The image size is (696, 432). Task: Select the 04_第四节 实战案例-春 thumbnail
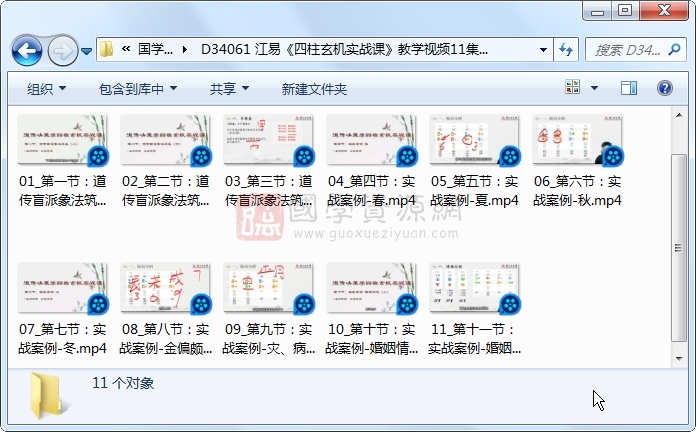coord(372,140)
